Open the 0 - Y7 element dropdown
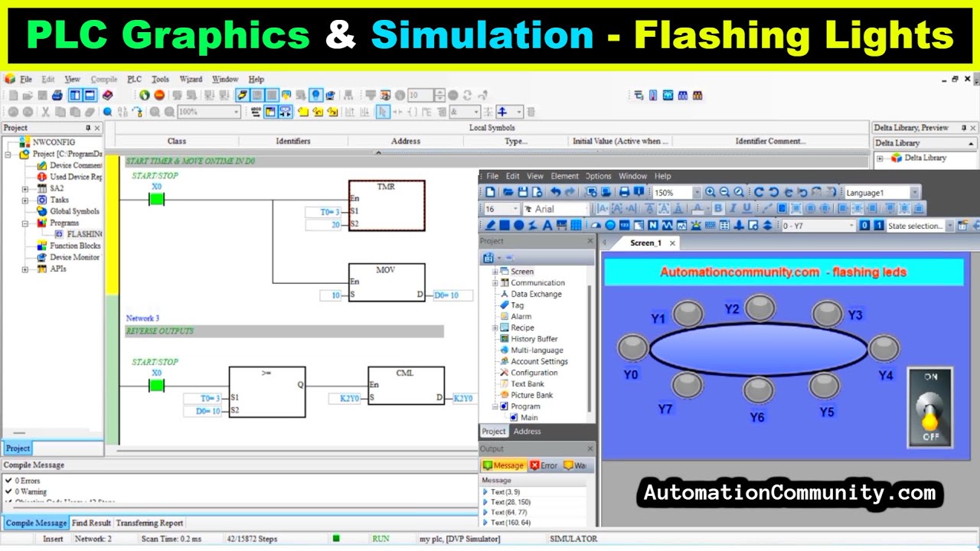Image resolution: width=980 pixels, height=551 pixels. click(x=851, y=225)
